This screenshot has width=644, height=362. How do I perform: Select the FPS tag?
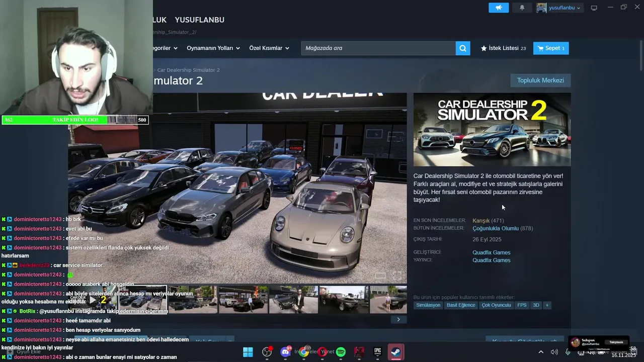coord(522,305)
